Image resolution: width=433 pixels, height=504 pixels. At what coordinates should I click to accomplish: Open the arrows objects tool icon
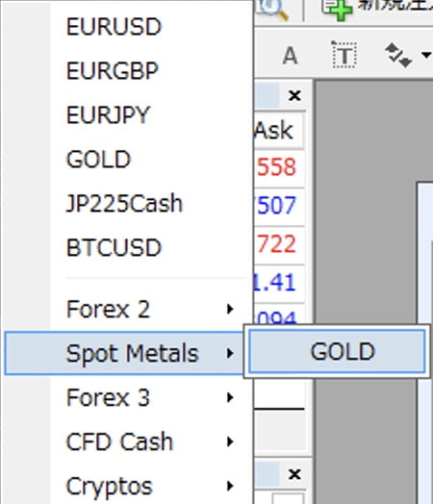click(x=398, y=55)
